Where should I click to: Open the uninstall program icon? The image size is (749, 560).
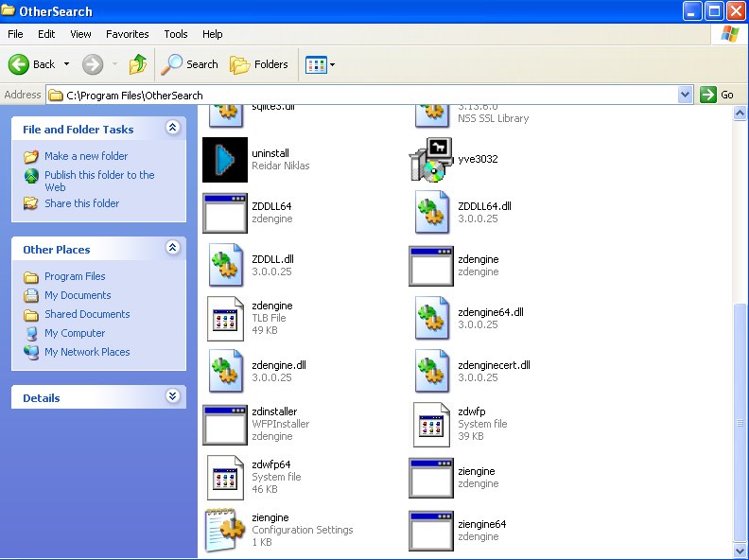pyautogui.click(x=225, y=160)
